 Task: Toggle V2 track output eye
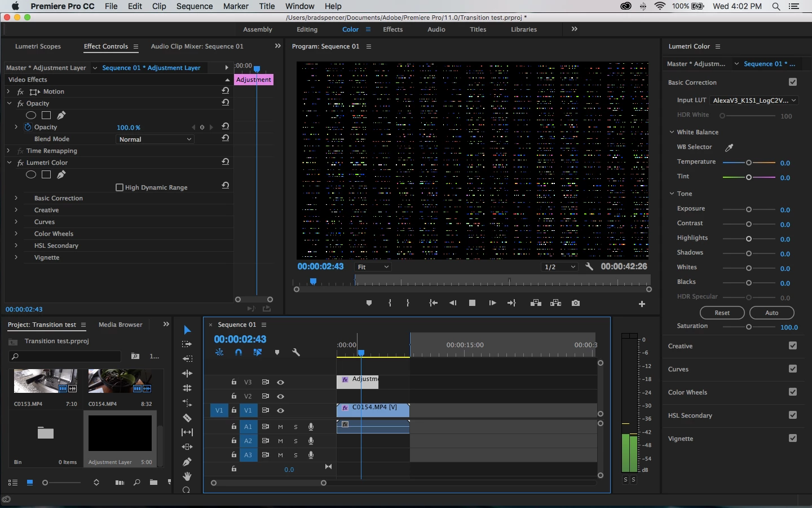[280, 396]
